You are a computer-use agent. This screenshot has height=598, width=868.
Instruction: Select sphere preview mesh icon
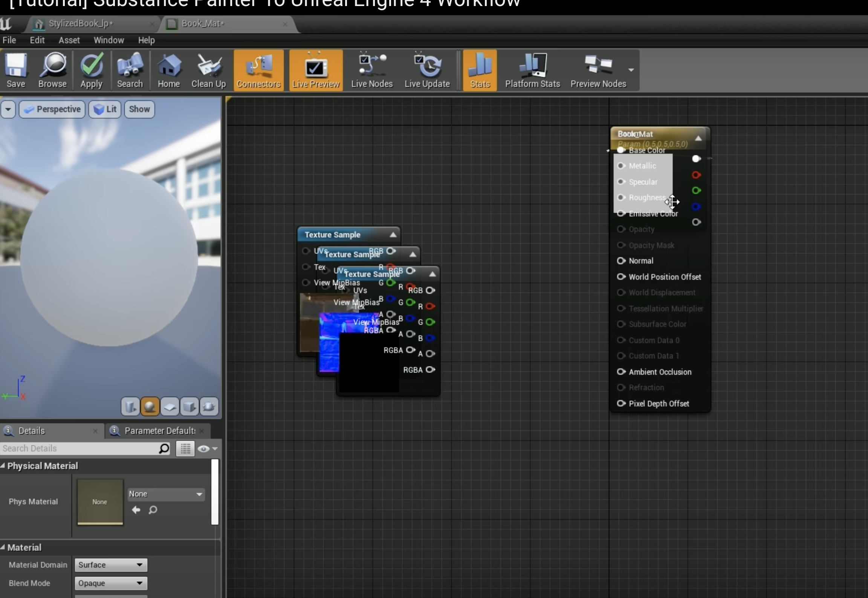pyautogui.click(x=150, y=407)
